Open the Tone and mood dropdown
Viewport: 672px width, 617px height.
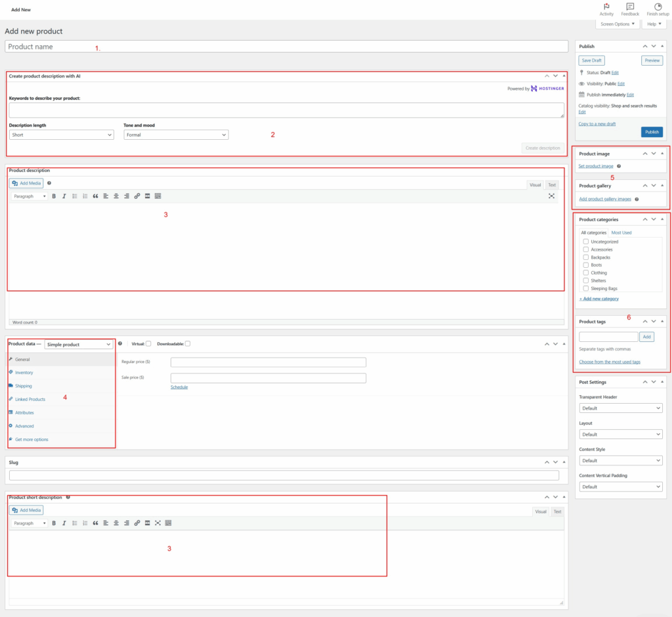(x=176, y=135)
